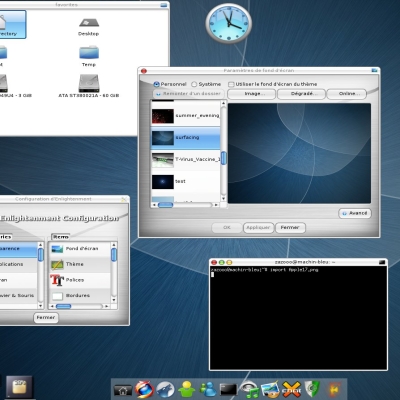Open Polices item with the TT icon
This screenshot has height=400, width=400.
(x=80, y=280)
